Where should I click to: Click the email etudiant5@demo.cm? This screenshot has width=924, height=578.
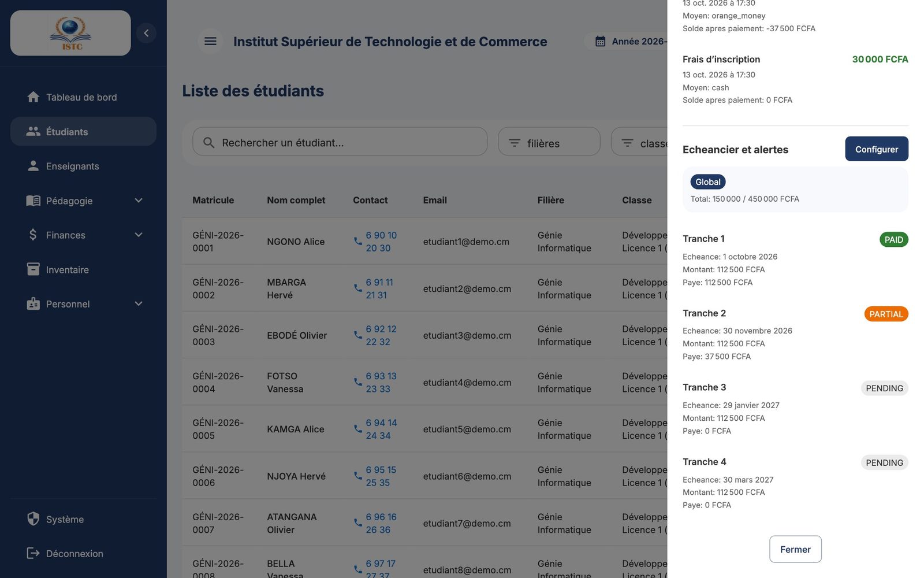pos(467,429)
